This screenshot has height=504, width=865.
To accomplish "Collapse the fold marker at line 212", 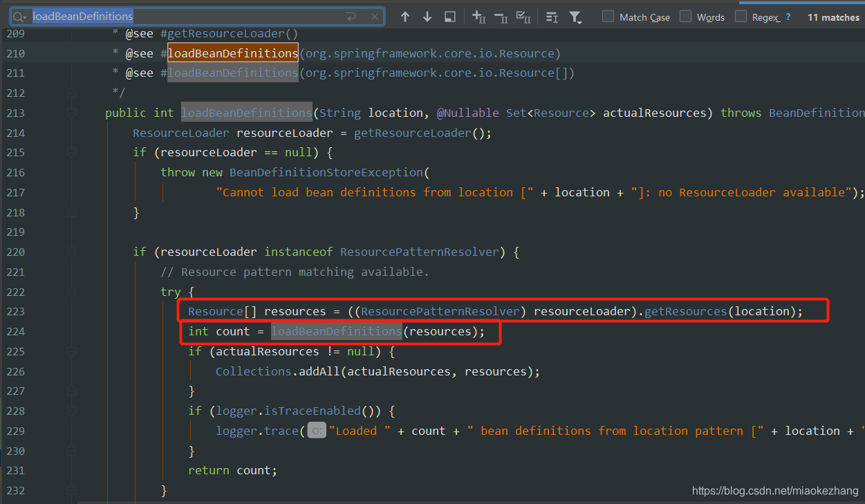I will tap(71, 93).
